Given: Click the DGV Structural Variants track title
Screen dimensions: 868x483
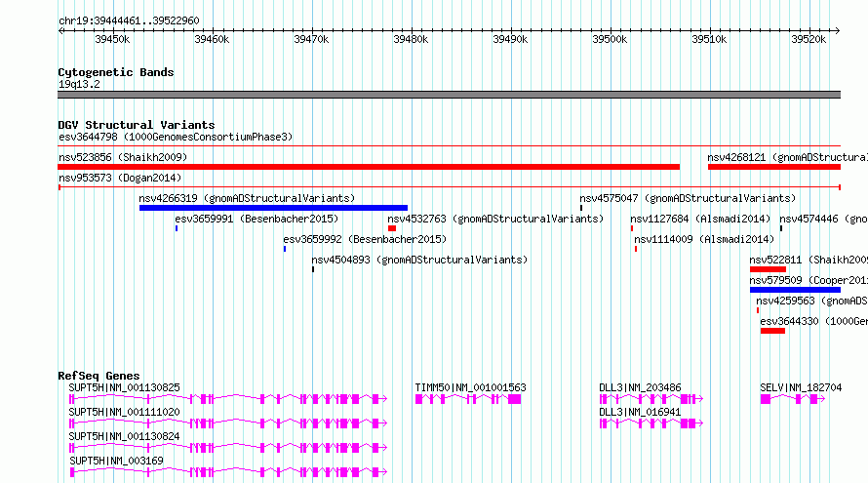Looking at the screenshot, I should (x=137, y=125).
